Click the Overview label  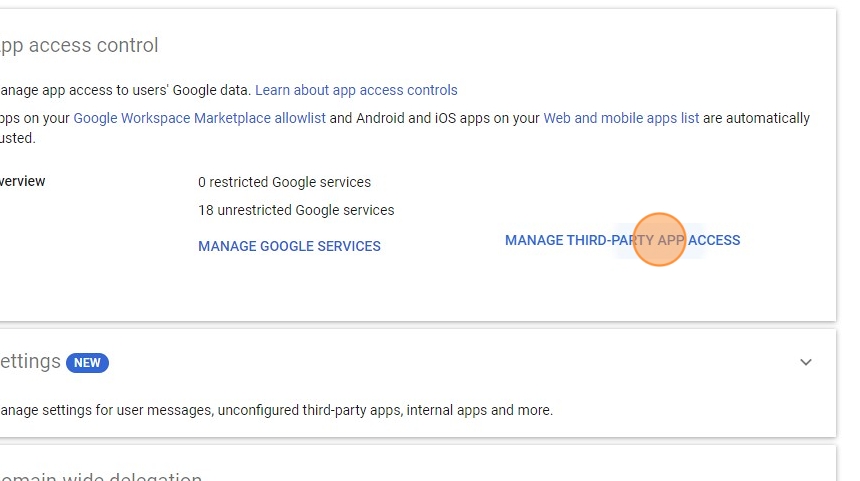22,181
